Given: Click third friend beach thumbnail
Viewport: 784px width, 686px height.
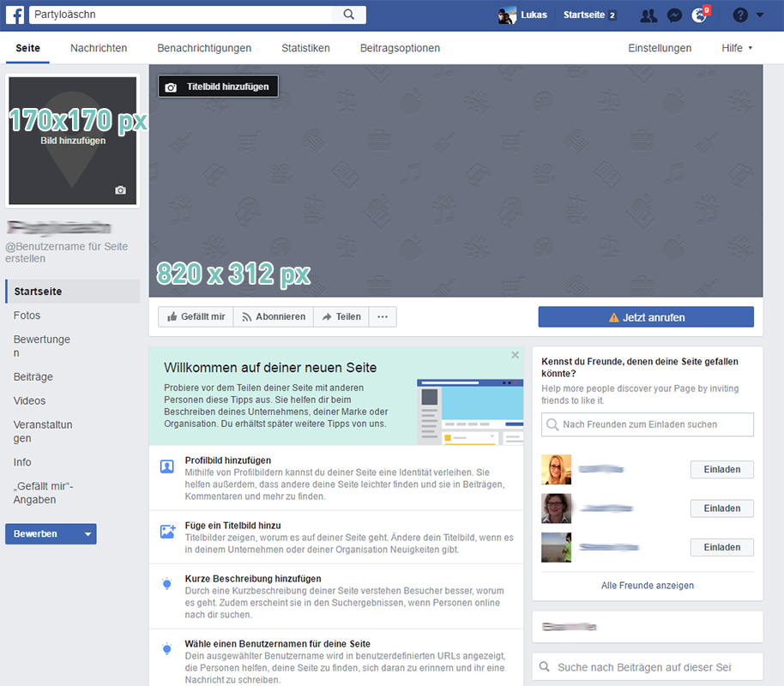Looking at the screenshot, I should [556, 547].
